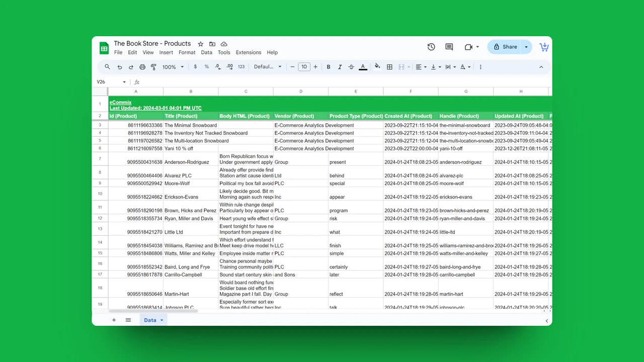Open the font family dropdown
Viewport: 644px width, 362px height.
coord(268,67)
